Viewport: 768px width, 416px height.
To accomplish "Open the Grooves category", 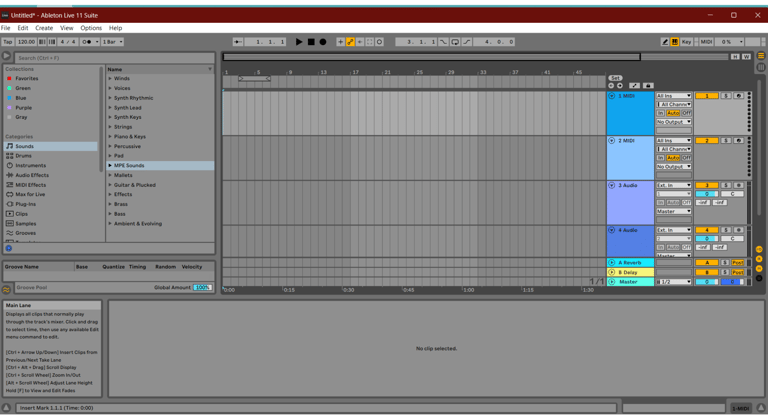I will (x=25, y=233).
